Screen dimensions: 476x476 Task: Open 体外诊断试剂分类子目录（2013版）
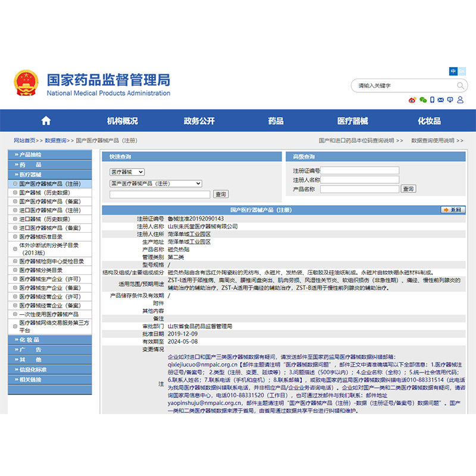(x=50, y=249)
